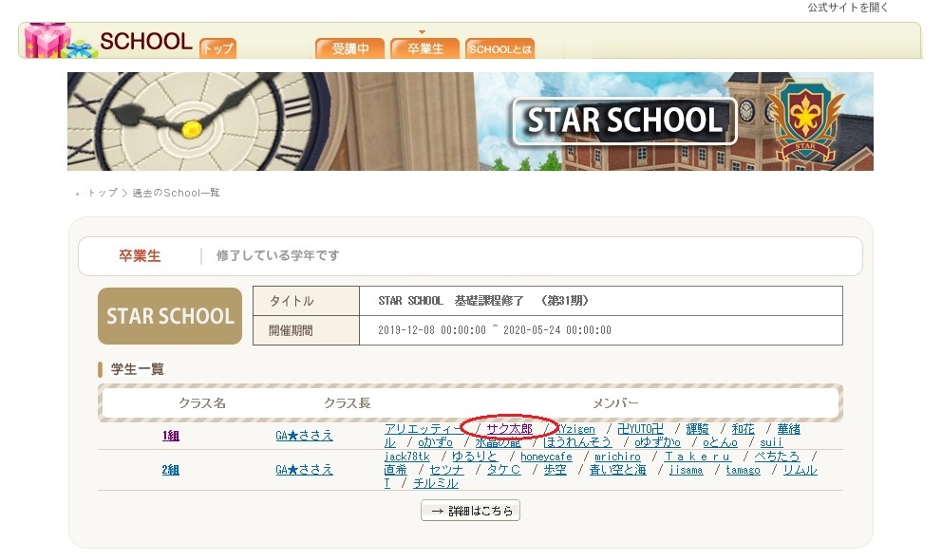
Task: Click the STAR SCHOOL banner title
Action: tap(624, 121)
